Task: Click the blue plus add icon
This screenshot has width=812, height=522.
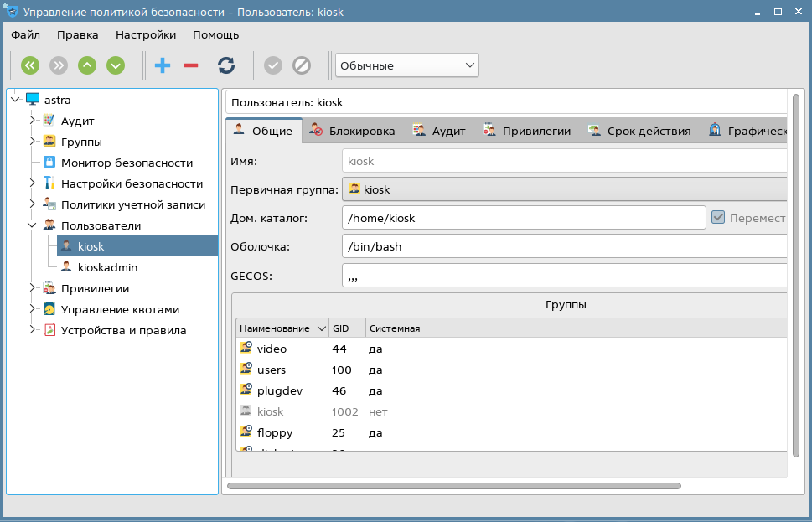Action: pyautogui.click(x=163, y=65)
